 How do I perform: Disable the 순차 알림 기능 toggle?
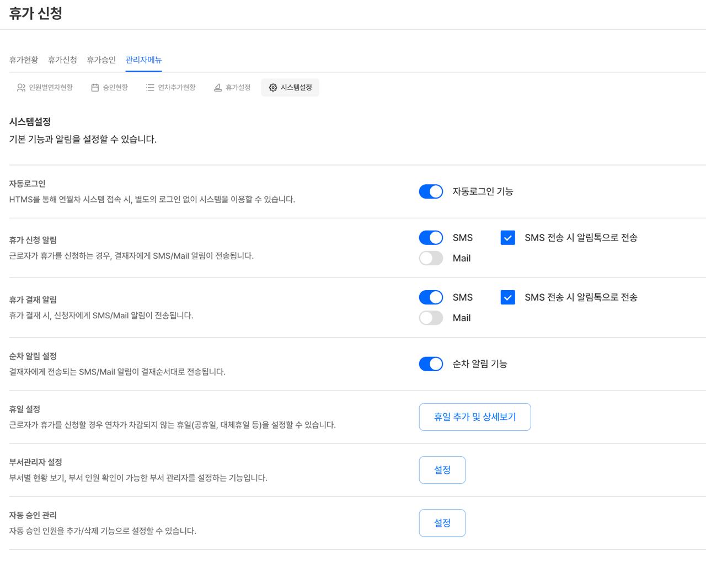431,364
